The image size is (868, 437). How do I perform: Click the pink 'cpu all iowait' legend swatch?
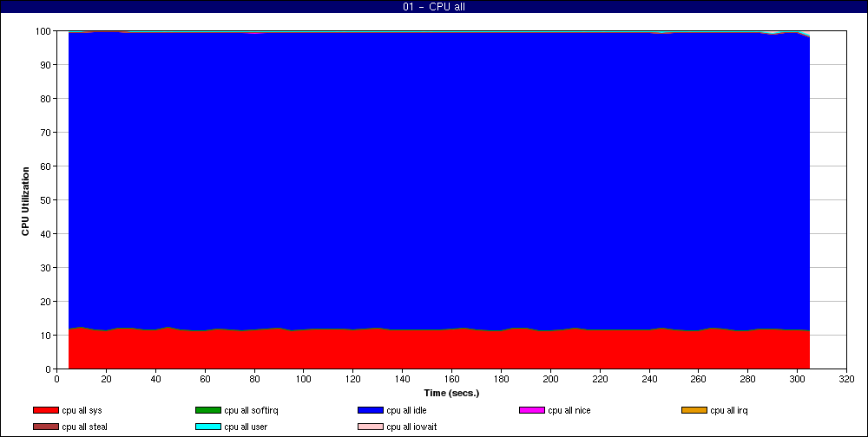click(x=370, y=427)
